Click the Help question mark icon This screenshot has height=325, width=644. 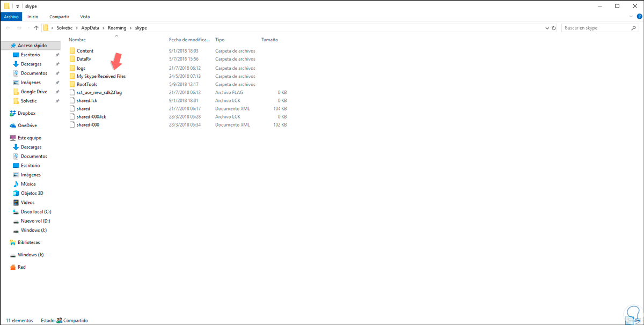point(639,17)
